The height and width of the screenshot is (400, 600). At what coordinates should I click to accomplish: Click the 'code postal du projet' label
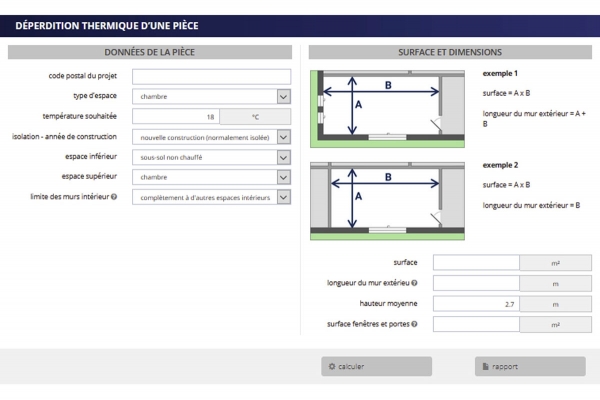point(83,76)
